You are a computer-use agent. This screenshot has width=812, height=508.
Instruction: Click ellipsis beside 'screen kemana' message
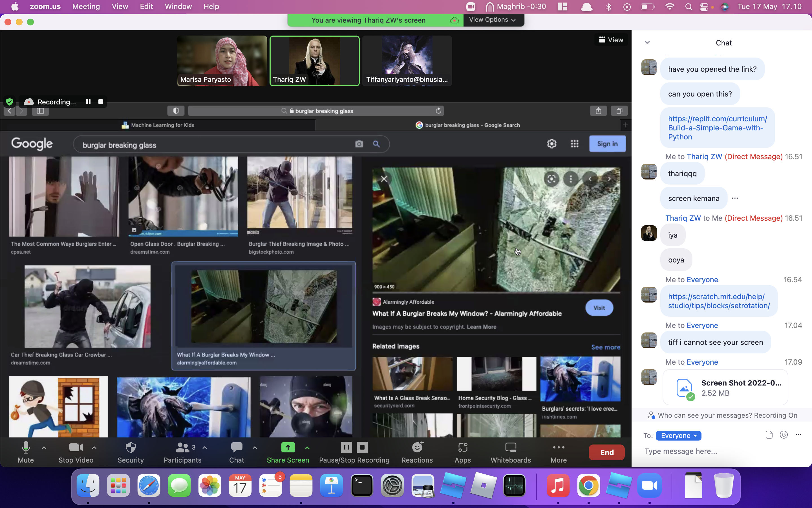(x=735, y=198)
